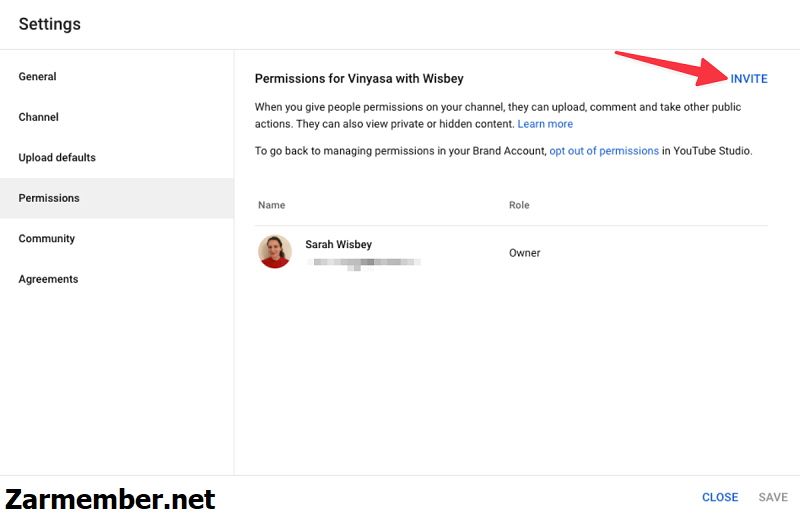Click the blurred email under Sarah Wisbey
Image resolution: width=800 pixels, height=514 pixels.
(363, 263)
